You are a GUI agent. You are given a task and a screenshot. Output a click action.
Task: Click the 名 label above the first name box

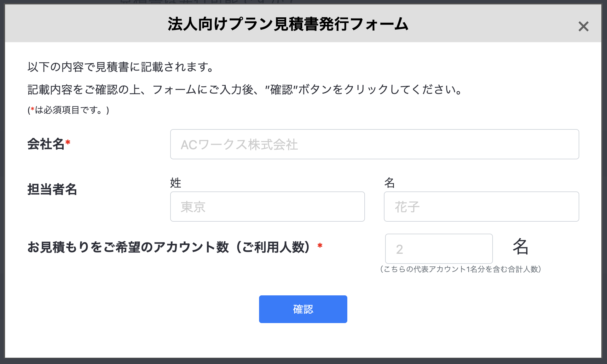coord(390,183)
